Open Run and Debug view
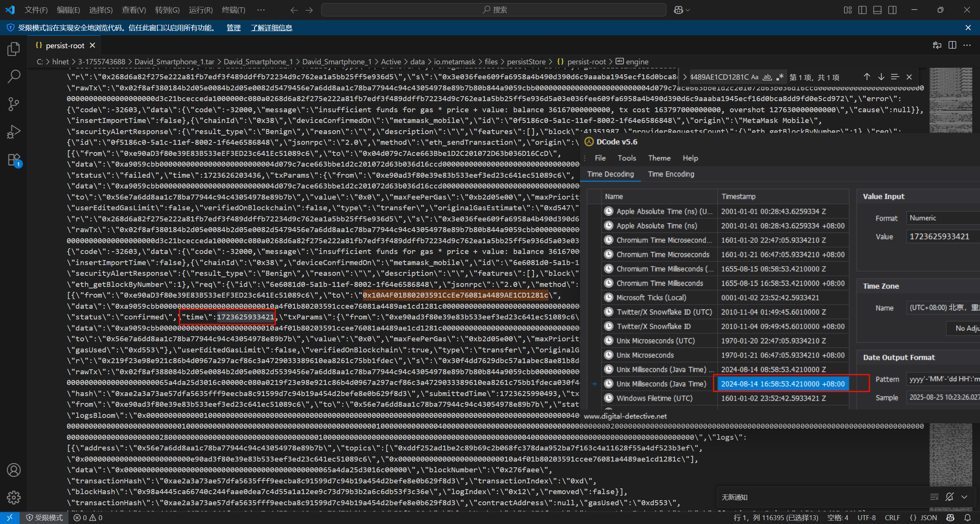980x524 pixels. tap(14, 132)
